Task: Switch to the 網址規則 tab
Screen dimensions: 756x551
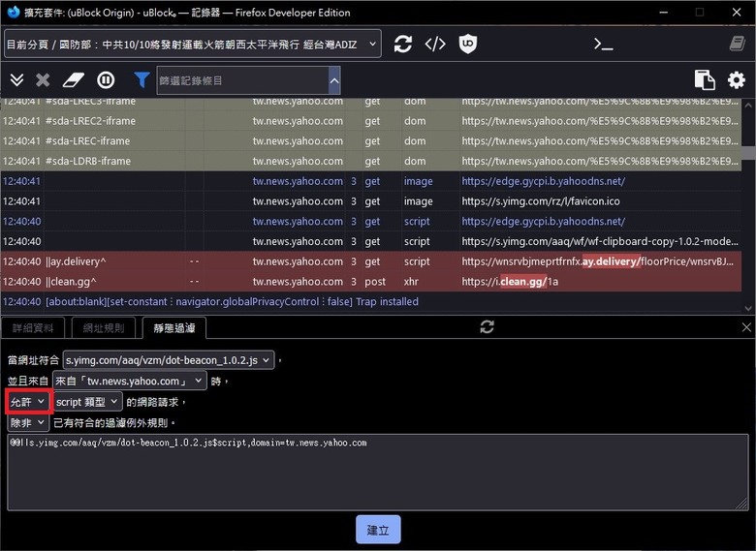Action: [103, 328]
